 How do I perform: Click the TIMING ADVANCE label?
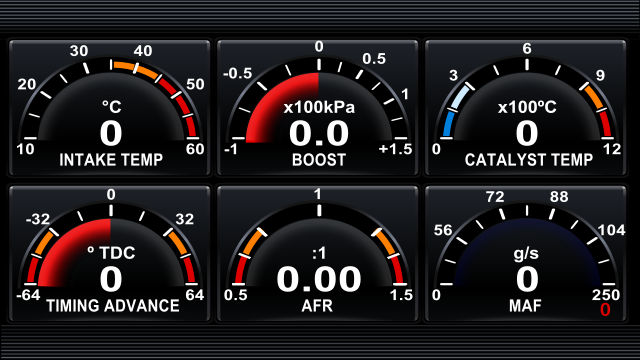(x=113, y=305)
